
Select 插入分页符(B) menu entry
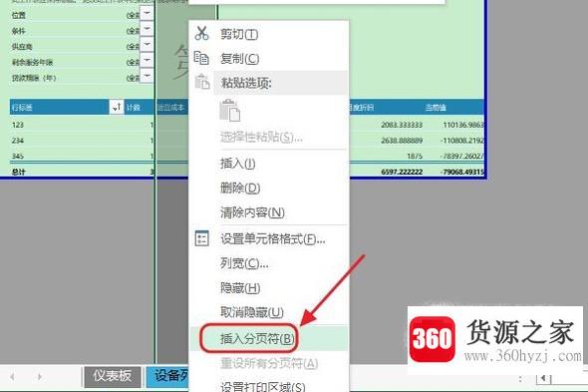tap(269, 339)
